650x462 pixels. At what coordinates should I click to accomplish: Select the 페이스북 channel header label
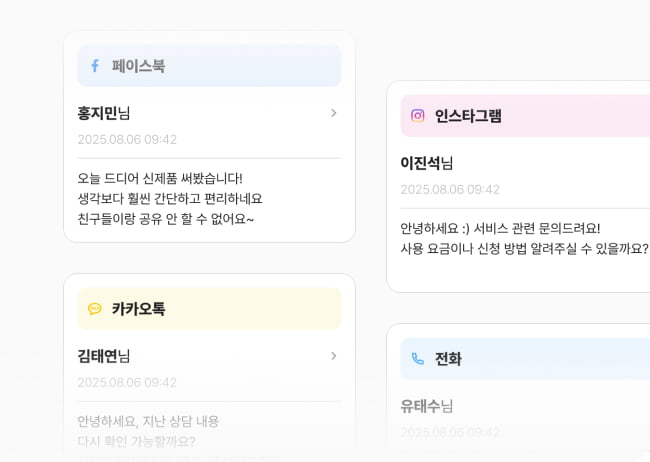click(138, 66)
